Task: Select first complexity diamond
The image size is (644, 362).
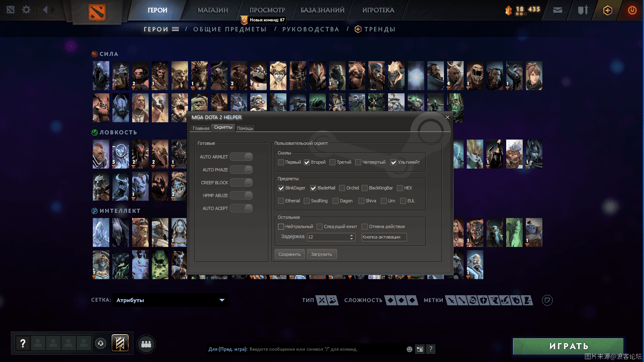Action: click(390, 300)
